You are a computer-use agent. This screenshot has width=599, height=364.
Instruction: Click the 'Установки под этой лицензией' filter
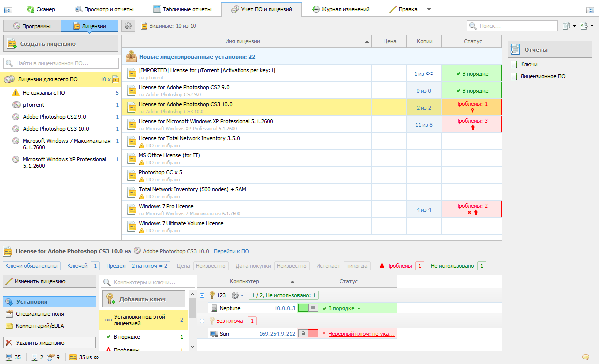click(x=144, y=320)
